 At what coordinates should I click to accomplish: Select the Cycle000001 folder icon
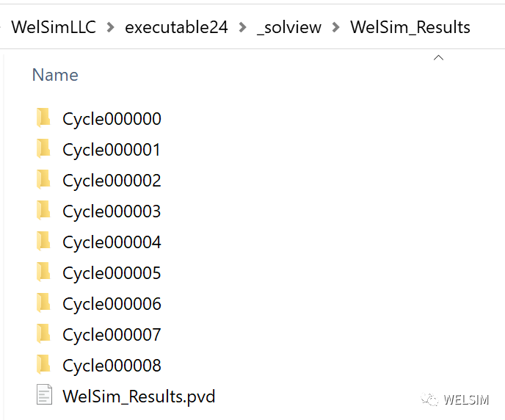pyautogui.click(x=43, y=149)
